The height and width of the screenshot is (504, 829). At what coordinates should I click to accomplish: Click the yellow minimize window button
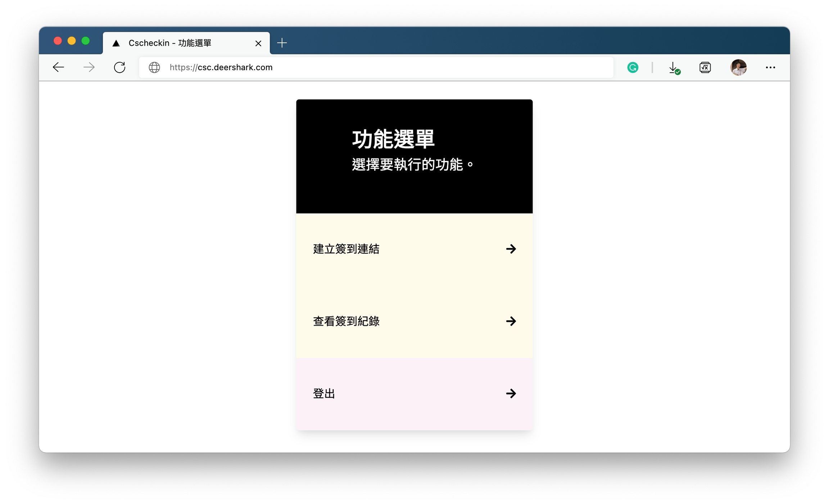72,41
